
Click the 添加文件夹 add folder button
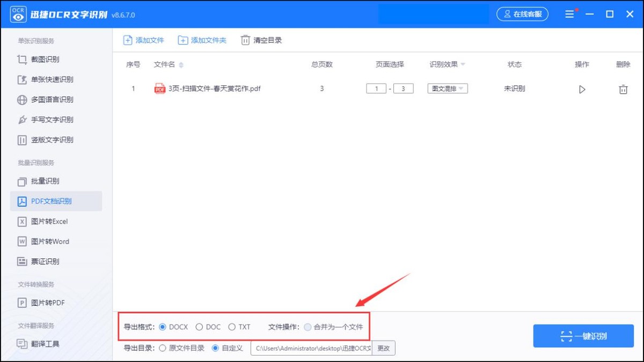(202, 40)
